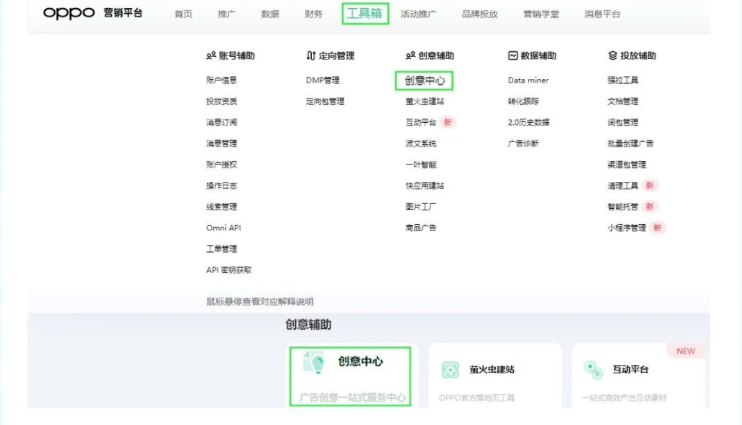Open 消息管理 menu entry
The image size is (742, 425).
pyautogui.click(x=221, y=143)
